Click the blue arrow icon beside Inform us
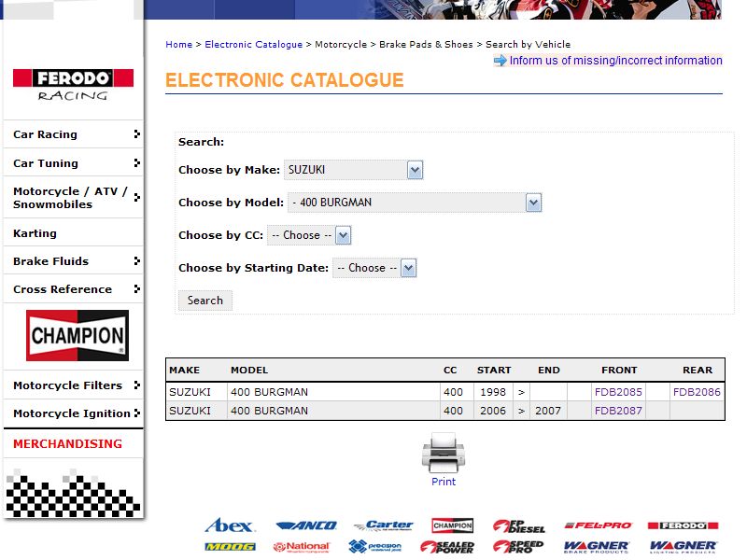This screenshot has height=560, width=747. [x=500, y=61]
